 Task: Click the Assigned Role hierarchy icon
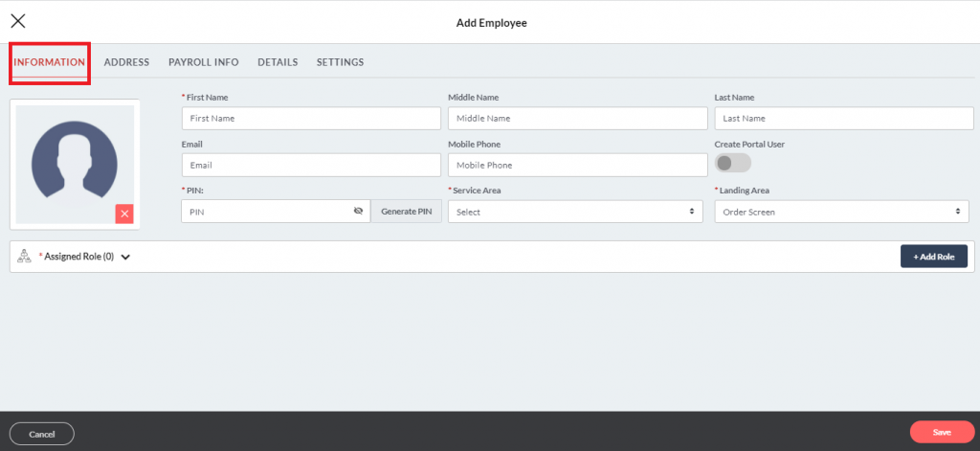pyautogui.click(x=25, y=256)
